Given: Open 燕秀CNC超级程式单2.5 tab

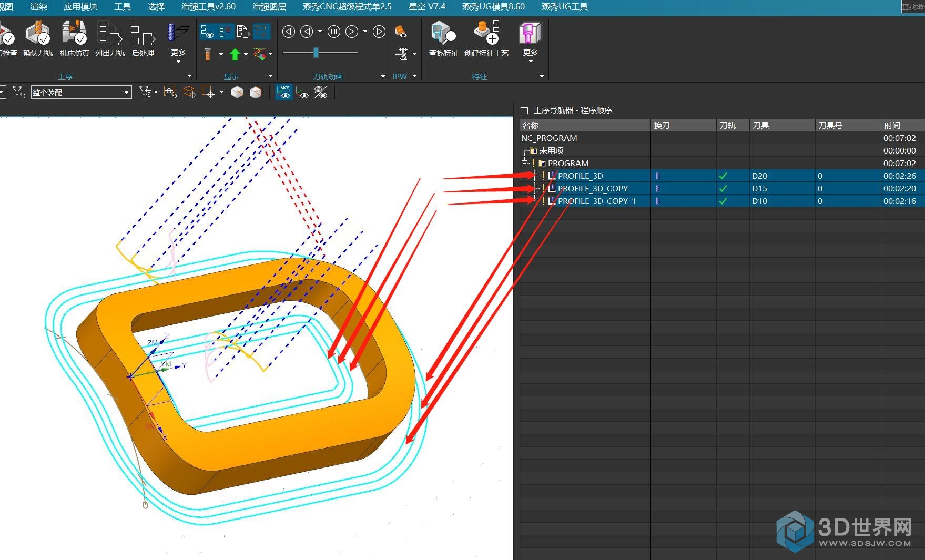Looking at the screenshot, I should [x=347, y=6].
